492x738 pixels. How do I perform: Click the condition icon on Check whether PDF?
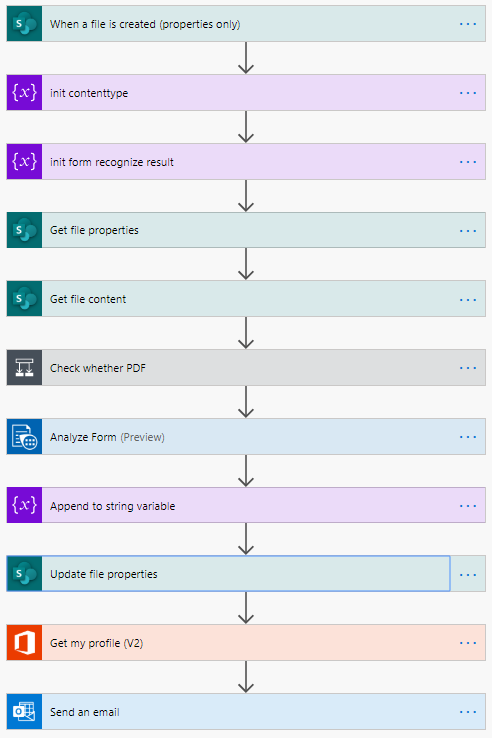click(x=24, y=368)
